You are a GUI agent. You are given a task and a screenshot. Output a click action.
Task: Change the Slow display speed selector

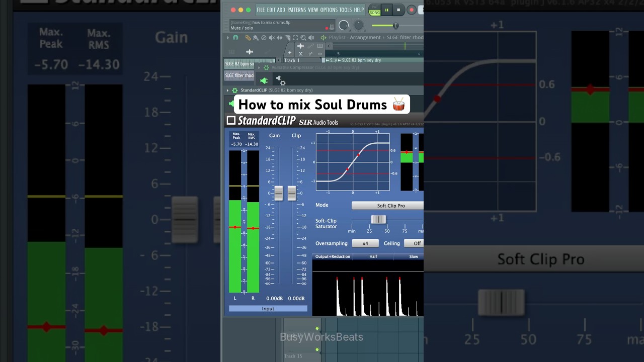pyautogui.click(x=409, y=256)
